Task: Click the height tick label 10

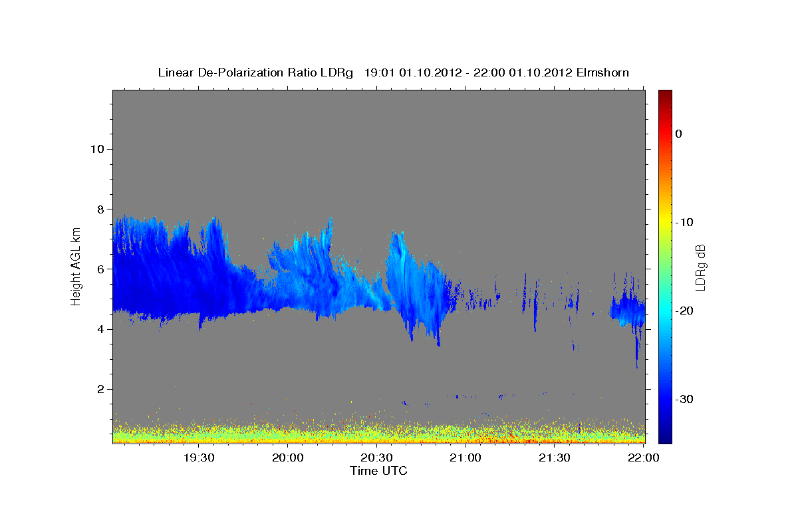Action: click(97, 149)
